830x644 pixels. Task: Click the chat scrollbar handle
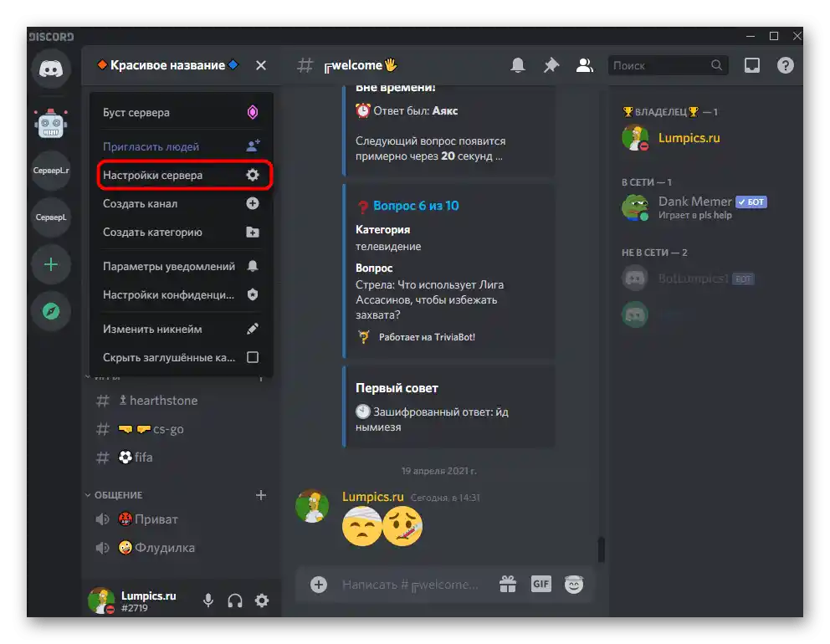602,549
